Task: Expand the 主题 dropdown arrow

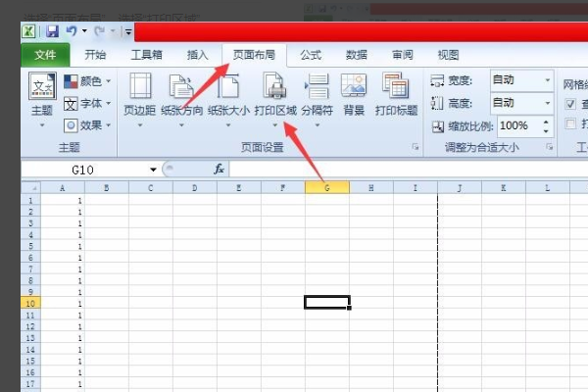Action: (x=42, y=124)
